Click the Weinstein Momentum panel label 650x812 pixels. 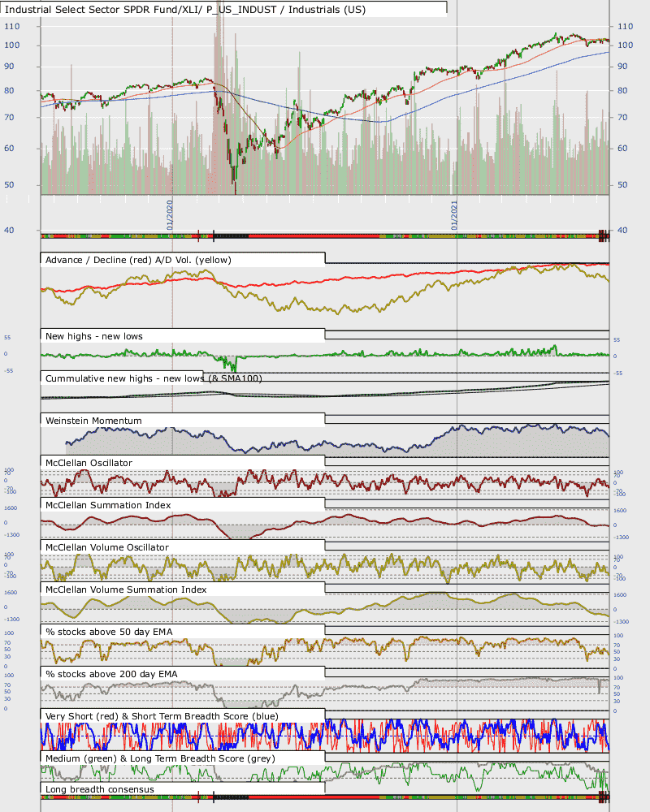[x=93, y=421]
